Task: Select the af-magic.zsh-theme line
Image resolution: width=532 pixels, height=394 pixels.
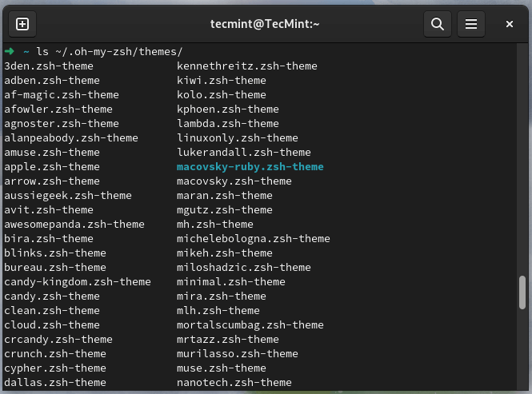Action: [62, 95]
